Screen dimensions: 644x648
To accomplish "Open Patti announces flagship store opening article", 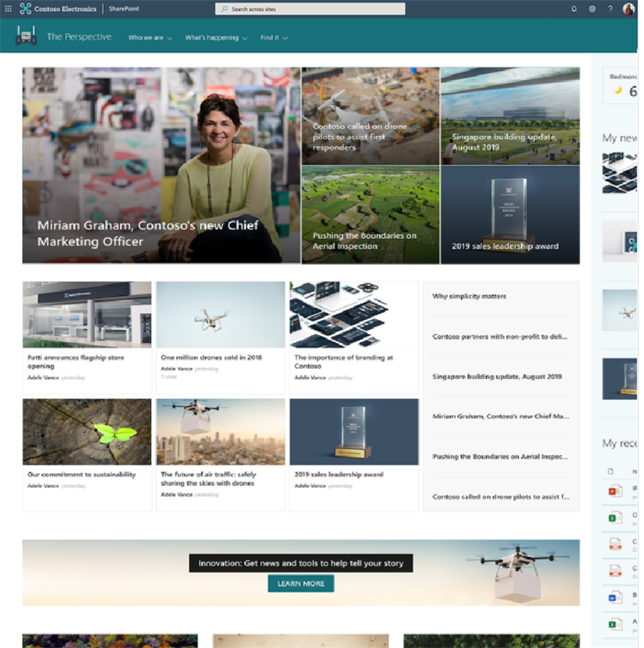I will click(x=76, y=362).
